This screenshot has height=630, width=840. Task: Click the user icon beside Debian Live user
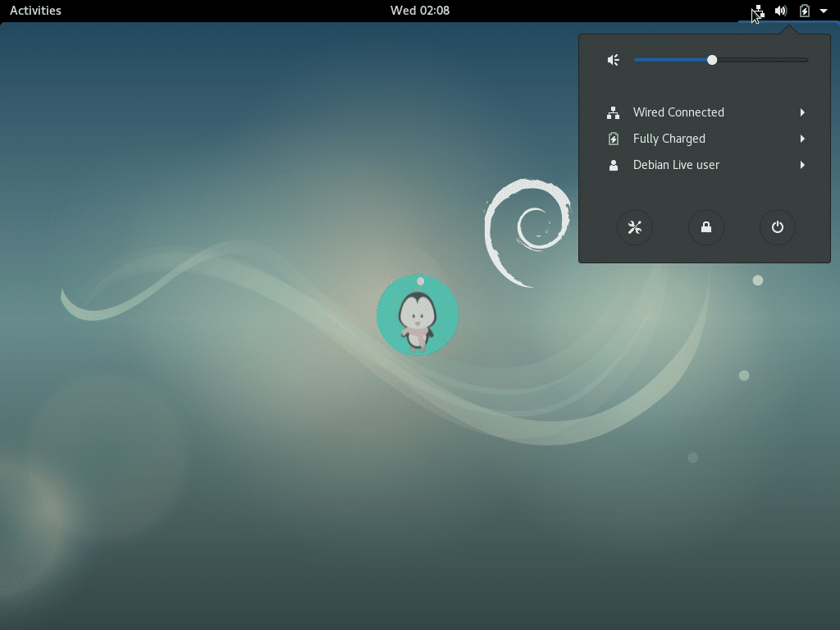click(x=613, y=165)
